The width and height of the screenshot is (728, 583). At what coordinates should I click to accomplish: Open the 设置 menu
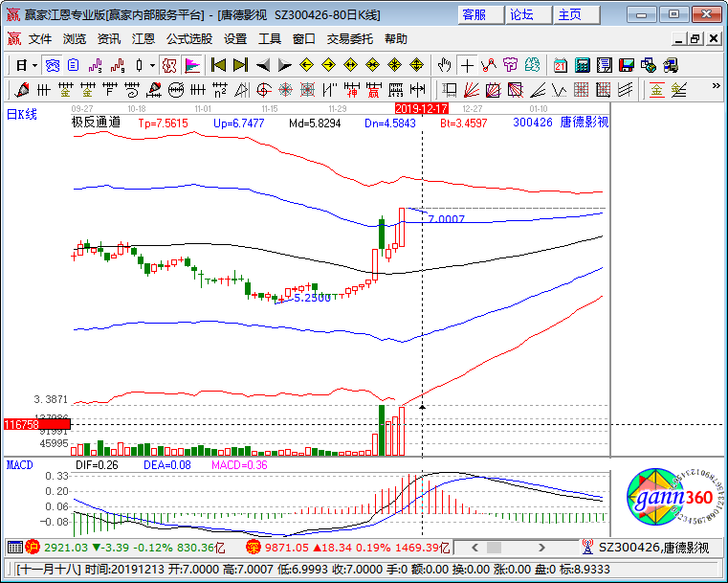coord(235,39)
